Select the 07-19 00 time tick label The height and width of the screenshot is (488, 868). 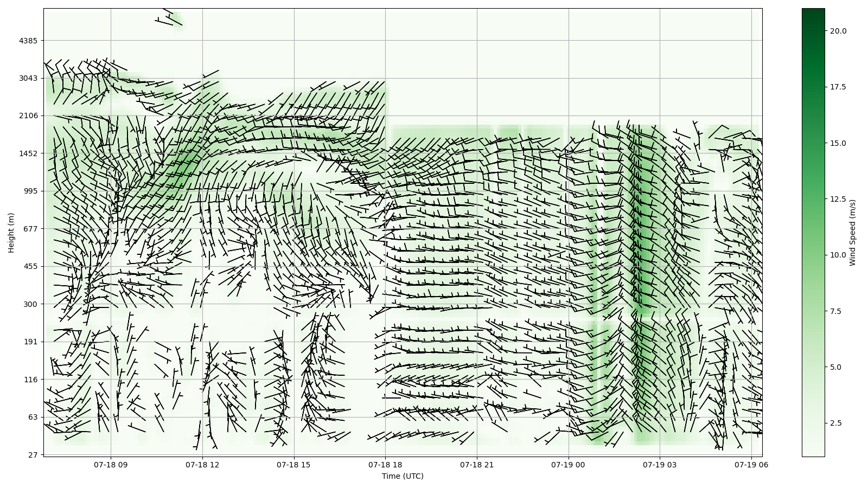pyautogui.click(x=569, y=465)
